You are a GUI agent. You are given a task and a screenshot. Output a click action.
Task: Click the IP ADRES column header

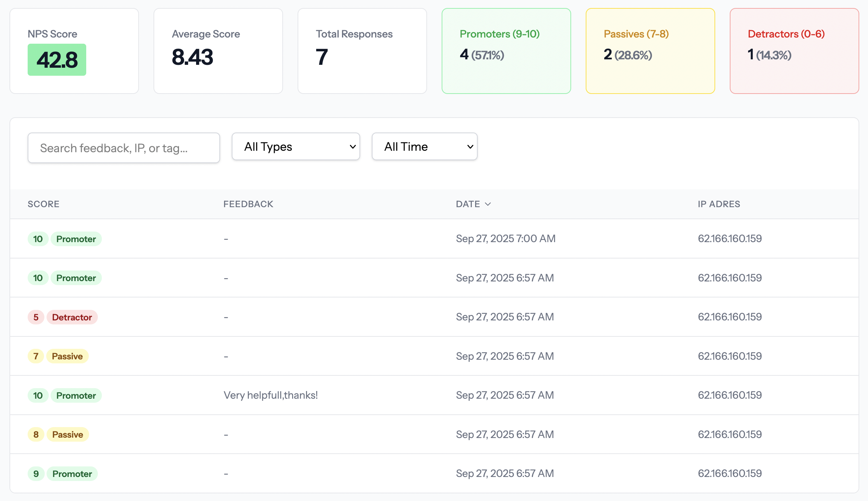click(718, 204)
